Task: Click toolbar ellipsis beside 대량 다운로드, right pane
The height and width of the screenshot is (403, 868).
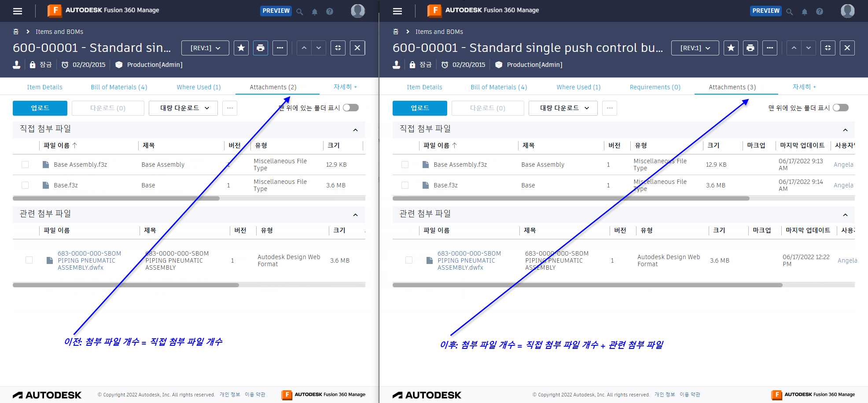Action: tap(610, 108)
